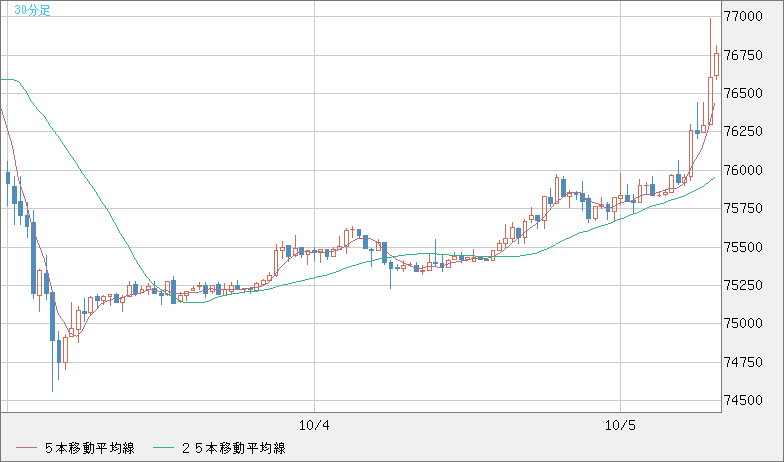Select the 76250 price axis label
This screenshot has width=784, height=462.
[x=744, y=132]
